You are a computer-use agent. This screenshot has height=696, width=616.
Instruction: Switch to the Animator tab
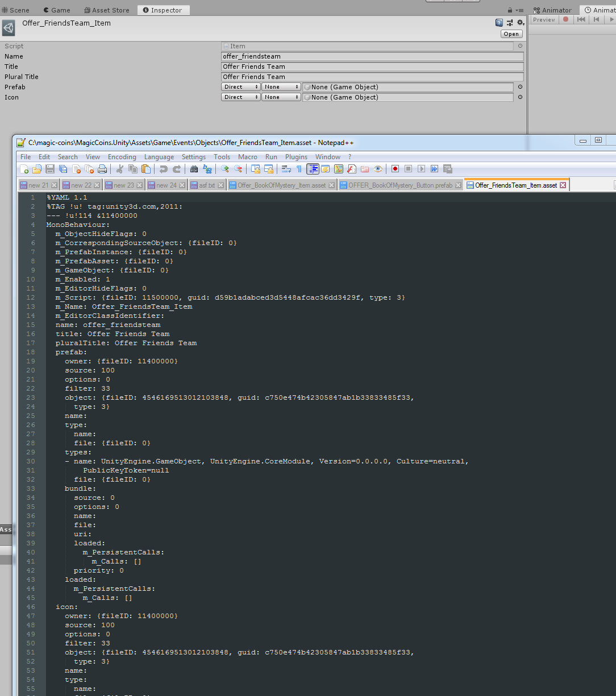click(x=553, y=10)
